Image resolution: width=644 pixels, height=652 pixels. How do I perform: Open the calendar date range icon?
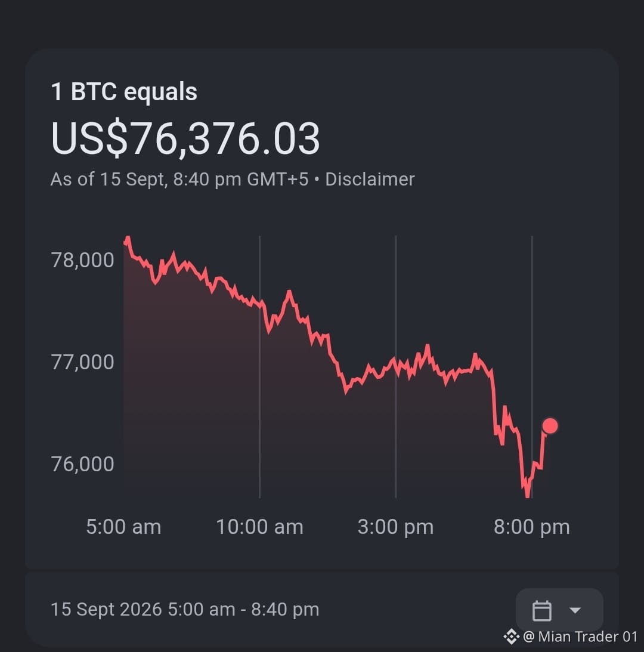tap(541, 610)
